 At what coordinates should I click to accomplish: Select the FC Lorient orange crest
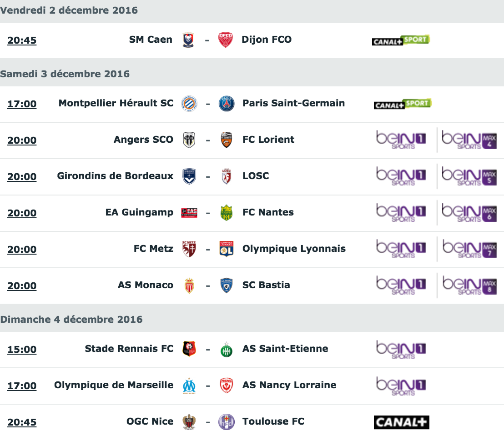(x=227, y=140)
